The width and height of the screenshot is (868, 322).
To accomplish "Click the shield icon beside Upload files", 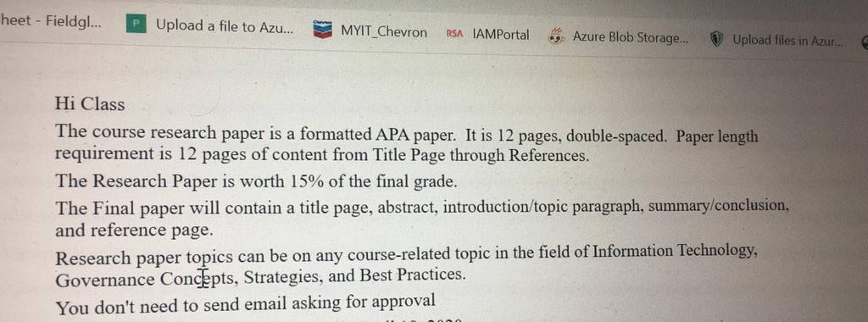I will pyautogui.click(x=717, y=39).
